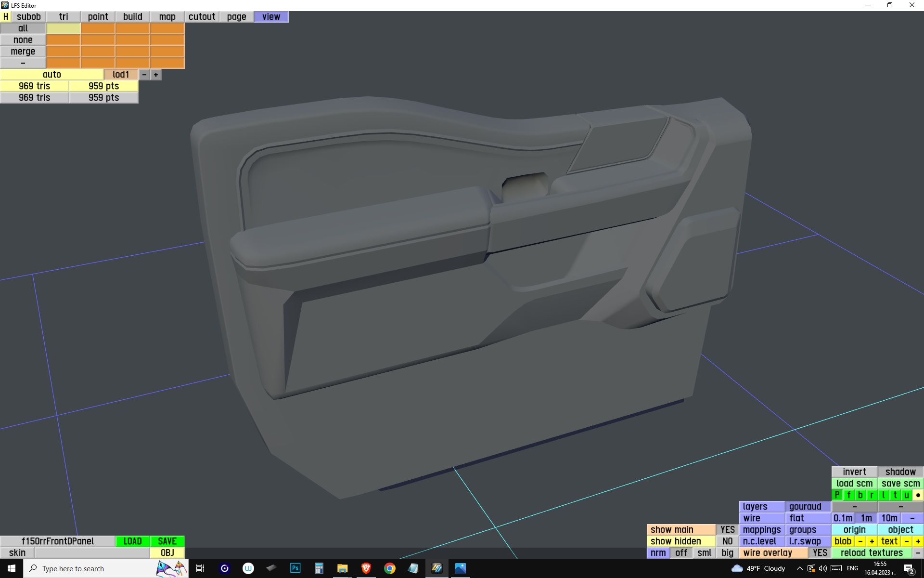The image size is (924, 578).
Task: Click the black dot view button
Action: [x=918, y=495]
